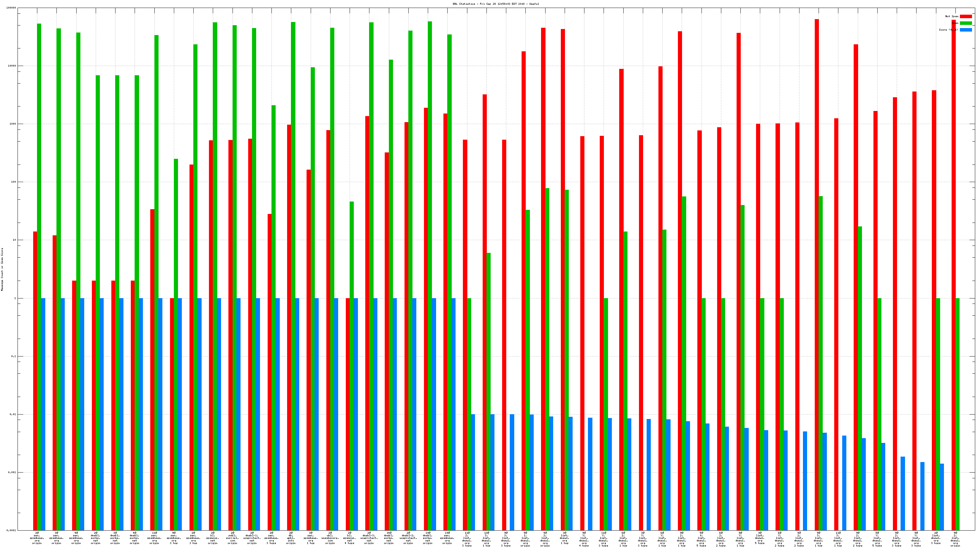This screenshot has height=551, width=980.
Task: Click the dnsbl-2.uceprotect.net origin label
Action: click(x=408, y=538)
